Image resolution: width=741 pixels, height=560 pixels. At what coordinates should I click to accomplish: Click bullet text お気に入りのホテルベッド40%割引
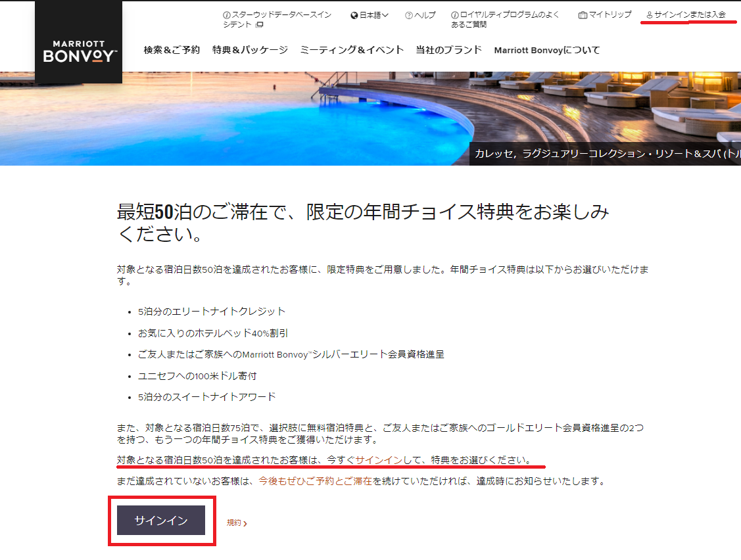tap(212, 333)
